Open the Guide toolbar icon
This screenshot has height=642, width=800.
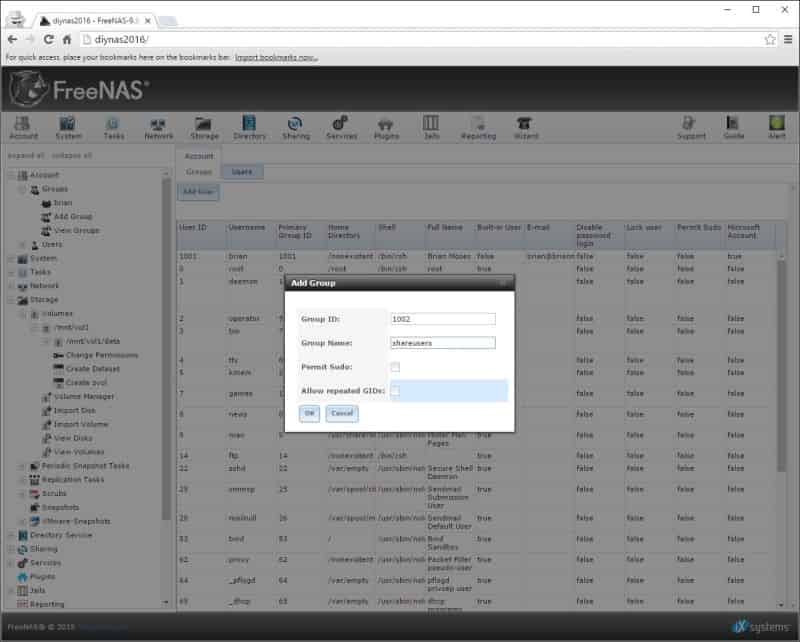[x=733, y=128]
